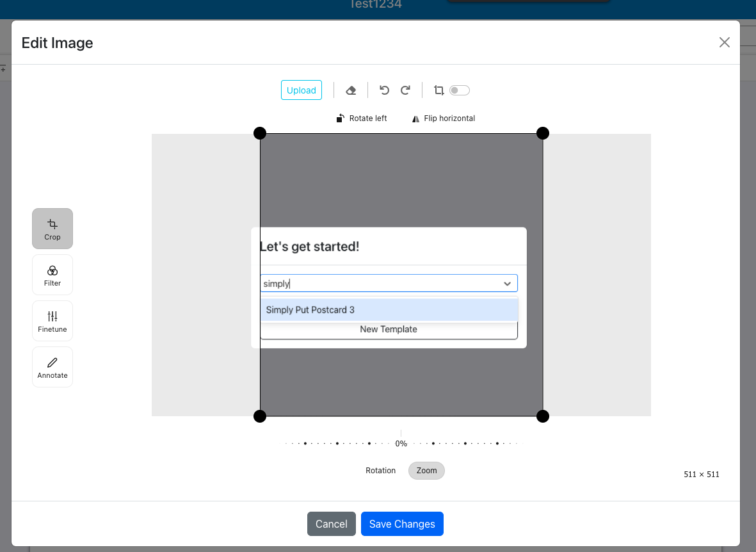Viewport: 756px width, 552px height.
Task: Open the Filter tool
Action: pyautogui.click(x=52, y=275)
